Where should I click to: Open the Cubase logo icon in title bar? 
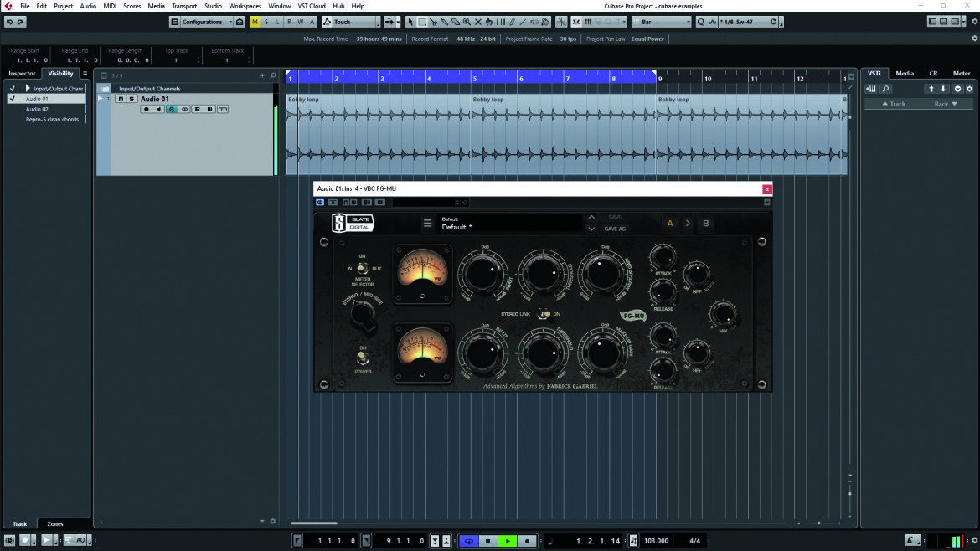[8, 6]
